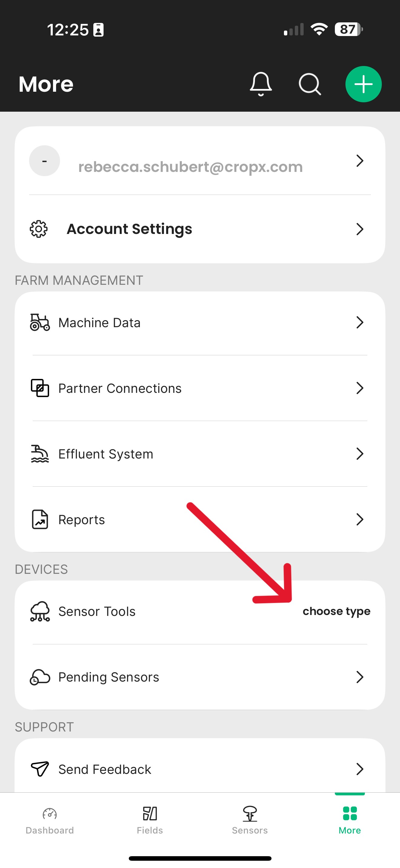Tap the search magnifier icon
Image resolution: width=400 pixels, height=868 pixels.
(310, 84)
